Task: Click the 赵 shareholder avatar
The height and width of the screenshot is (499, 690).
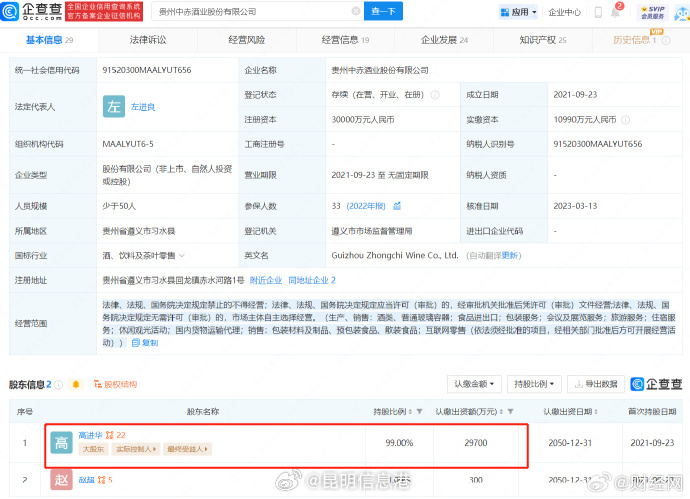Action: pos(62,480)
